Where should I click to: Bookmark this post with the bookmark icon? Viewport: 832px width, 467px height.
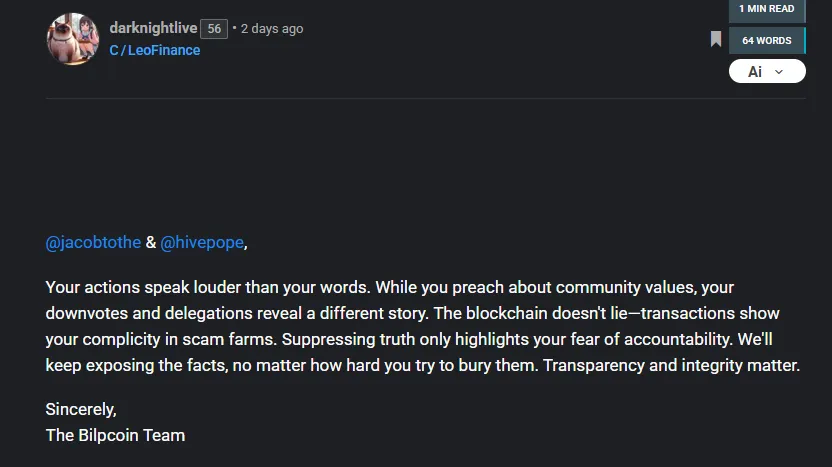click(716, 40)
